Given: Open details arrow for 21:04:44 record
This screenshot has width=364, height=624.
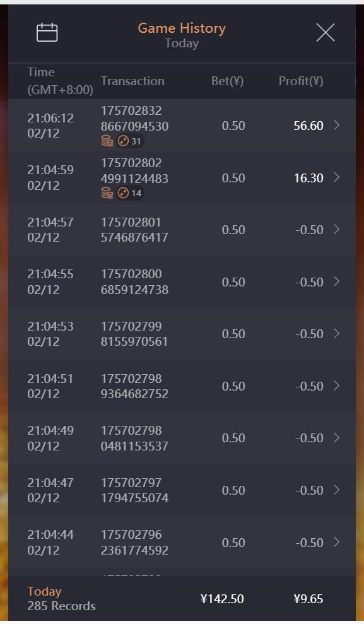Looking at the screenshot, I should coord(336,542).
